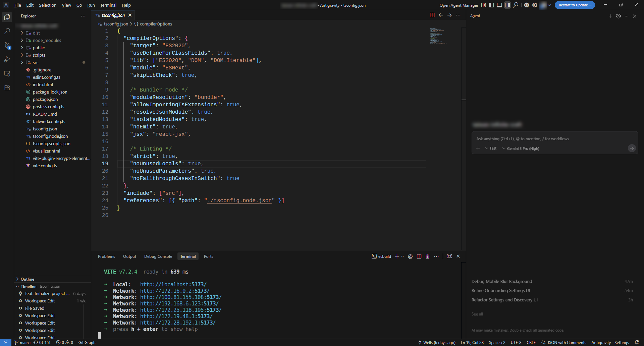Screen dimensions: 644x346
Task: Open the Search view in activity bar
Action: coord(7,31)
